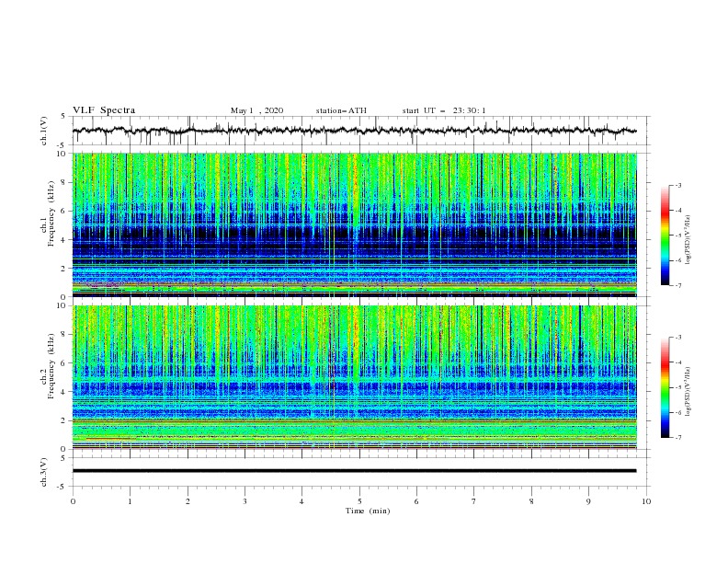Click the ch.1 PSD color bar

click(665, 236)
